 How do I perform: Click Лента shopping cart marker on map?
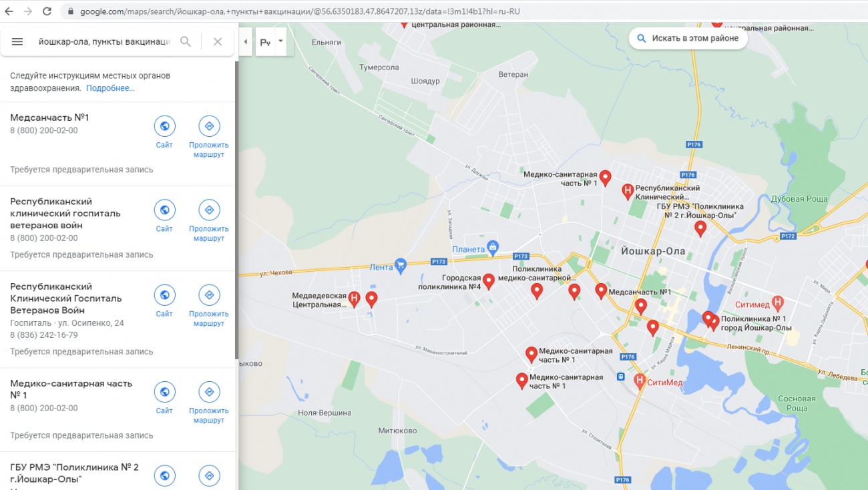pos(401,266)
